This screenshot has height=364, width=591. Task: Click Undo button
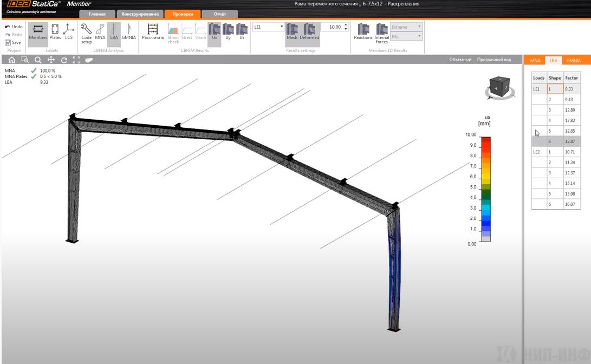click(x=14, y=27)
